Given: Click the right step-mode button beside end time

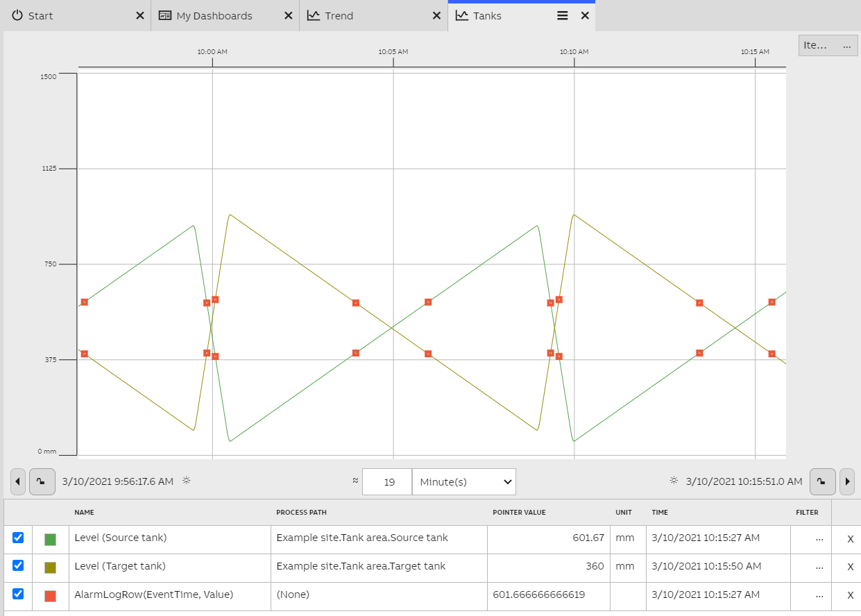Looking at the screenshot, I should click(x=823, y=481).
